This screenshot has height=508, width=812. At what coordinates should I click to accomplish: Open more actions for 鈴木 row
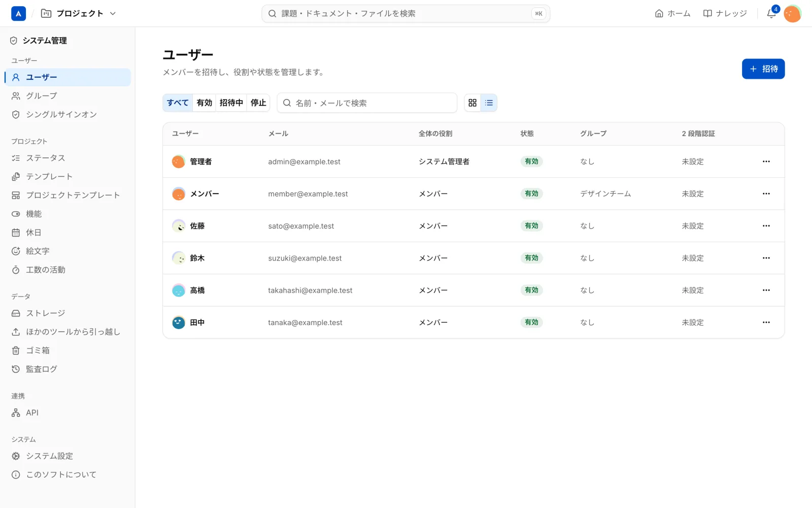tap(766, 258)
